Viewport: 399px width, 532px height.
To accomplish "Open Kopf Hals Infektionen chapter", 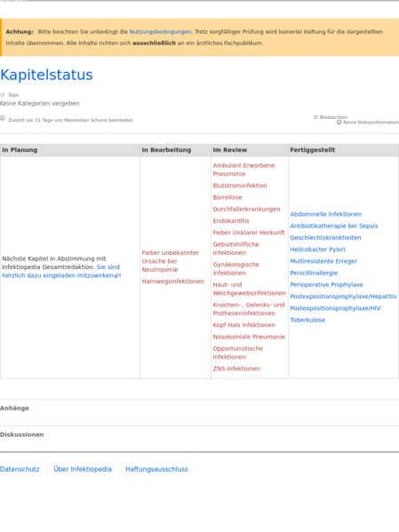I will [x=243, y=325].
